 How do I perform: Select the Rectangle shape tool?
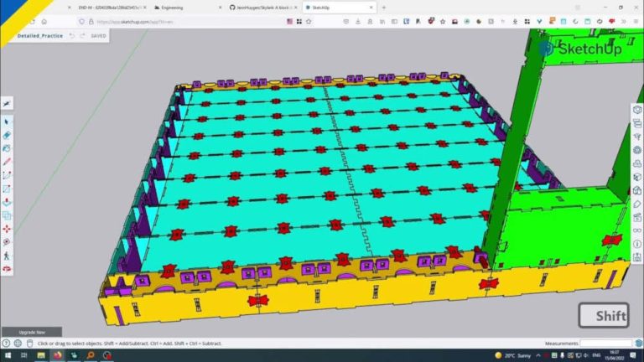coord(8,189)
